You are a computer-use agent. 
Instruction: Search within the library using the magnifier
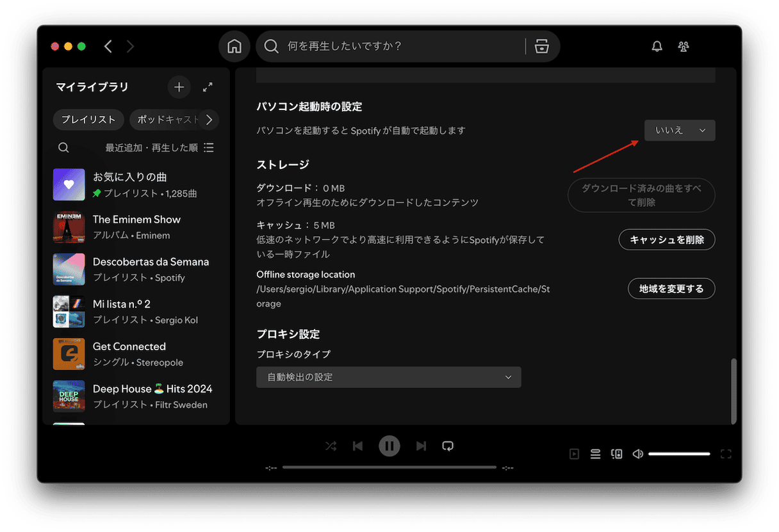pyautogui.click(x=63, y=147)
